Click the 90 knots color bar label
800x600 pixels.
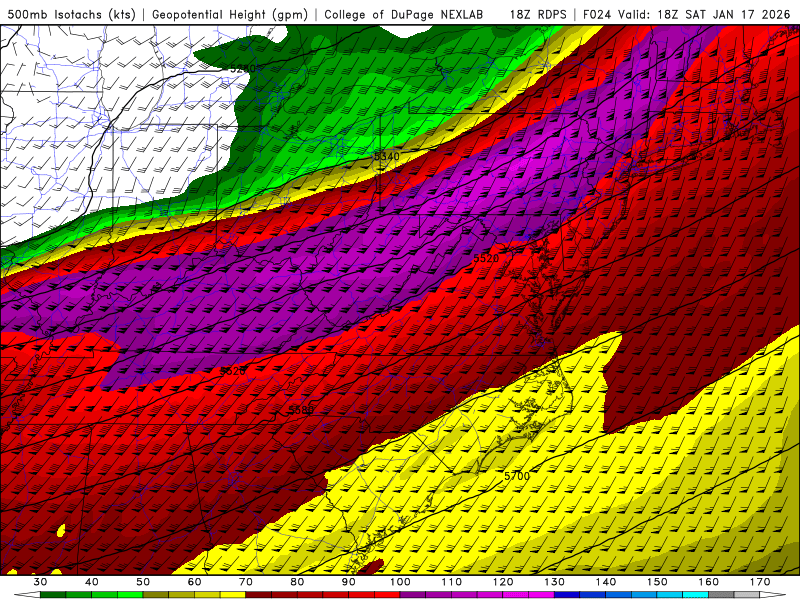point(349,582)
